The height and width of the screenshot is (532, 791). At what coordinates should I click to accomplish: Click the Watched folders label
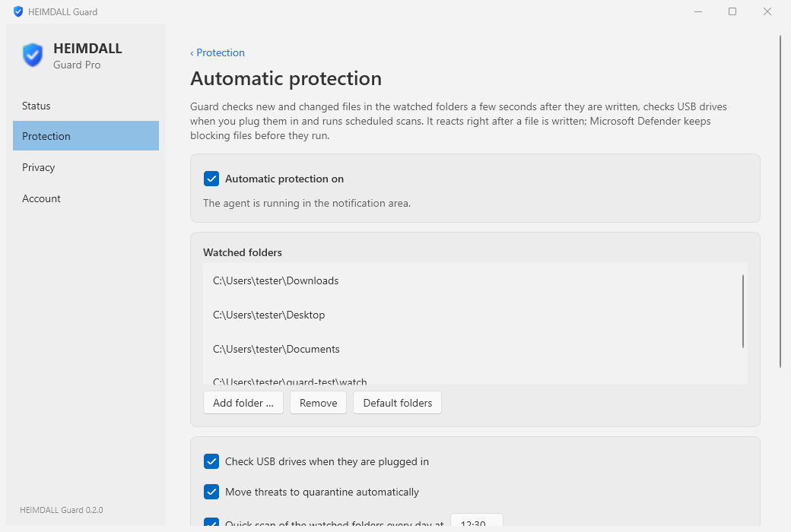[243, 252]
